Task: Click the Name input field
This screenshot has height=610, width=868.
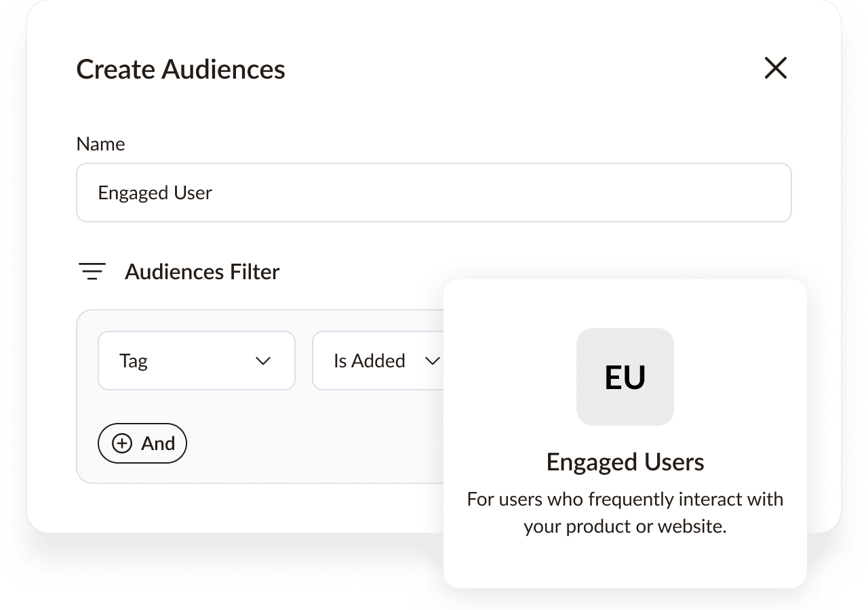Action: (x=434, y=192)
